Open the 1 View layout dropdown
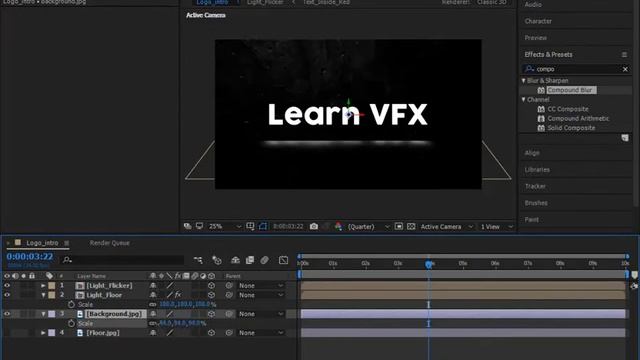Screen dimensions: 640x360 point(497,226)
